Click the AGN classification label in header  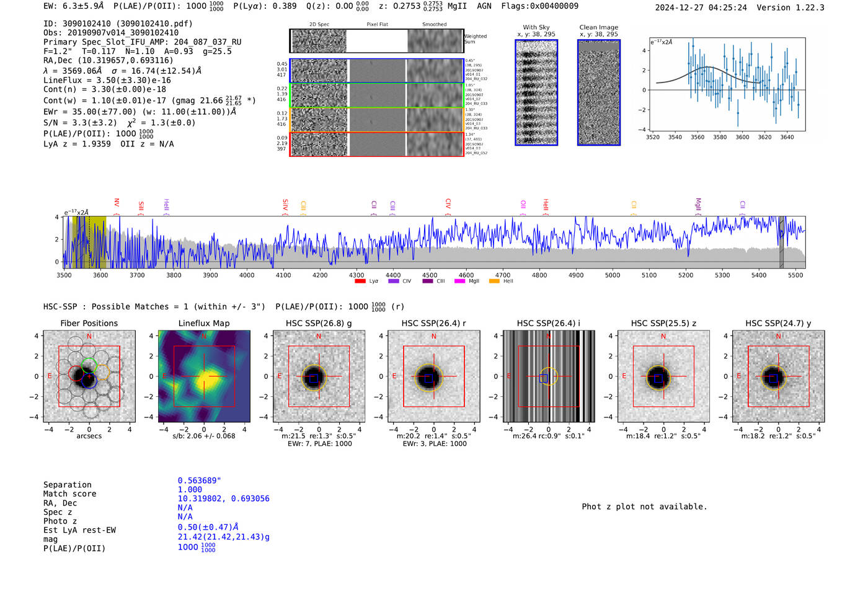tap(484, 6)
